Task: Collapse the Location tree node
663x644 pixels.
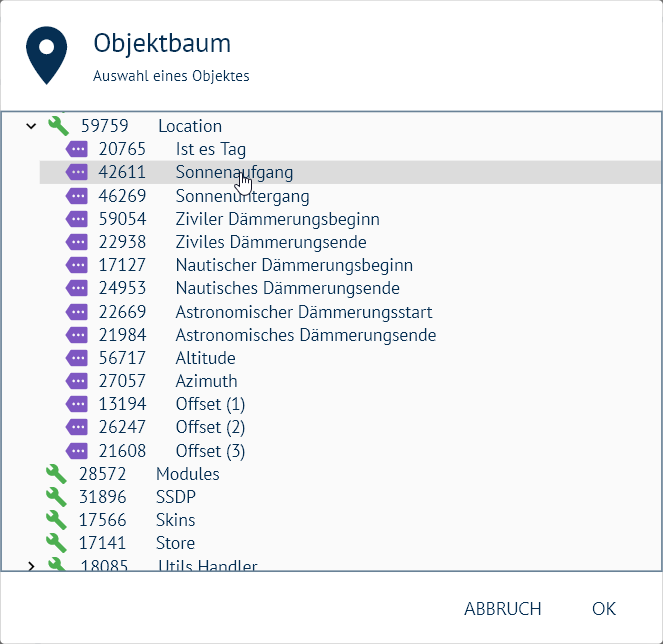Action: tap(31, 126)
